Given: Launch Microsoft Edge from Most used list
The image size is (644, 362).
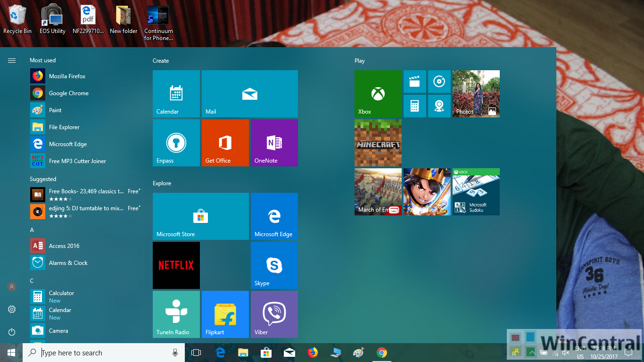Looking at the screenshot, I should (85, 144).
